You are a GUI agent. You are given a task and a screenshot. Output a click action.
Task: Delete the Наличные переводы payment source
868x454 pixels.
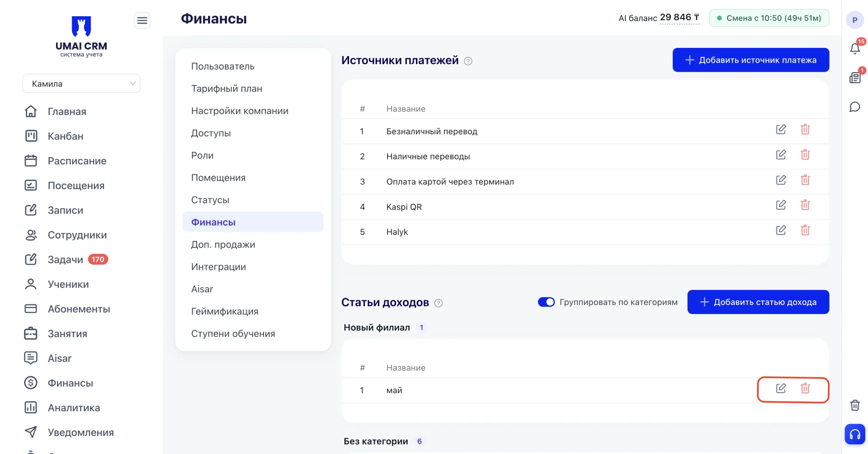805,155
